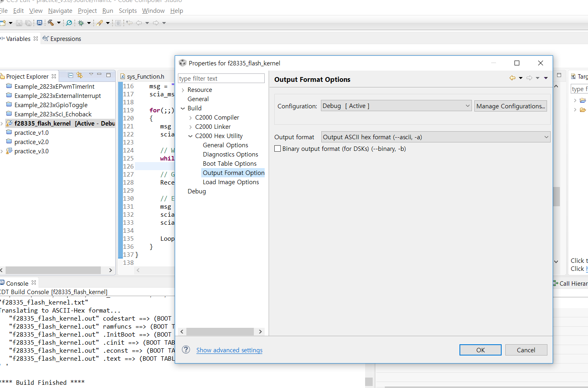Click the main toolbar Forward arrow
Screen dimensions: 588x388
point(156,23)
